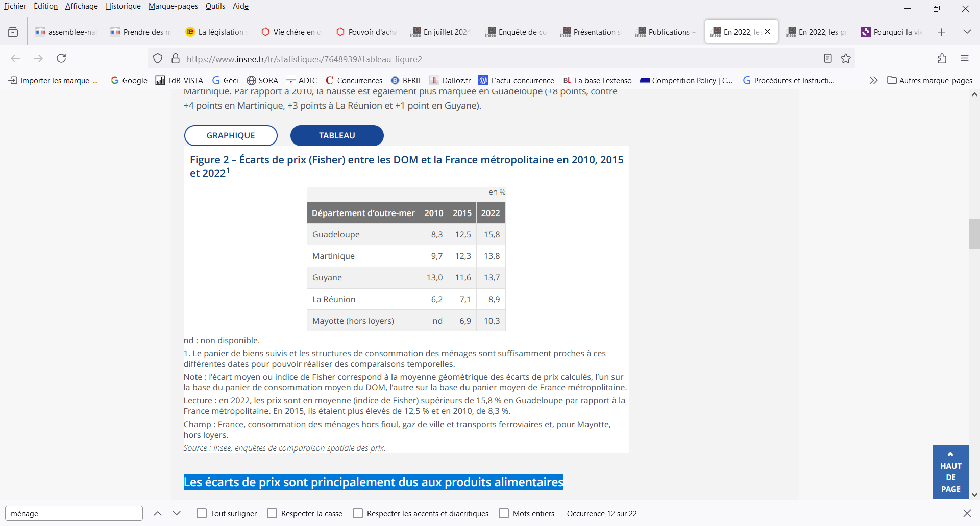Close the find bar
This screenshot has width=980, height=526.
click(967, 513)
